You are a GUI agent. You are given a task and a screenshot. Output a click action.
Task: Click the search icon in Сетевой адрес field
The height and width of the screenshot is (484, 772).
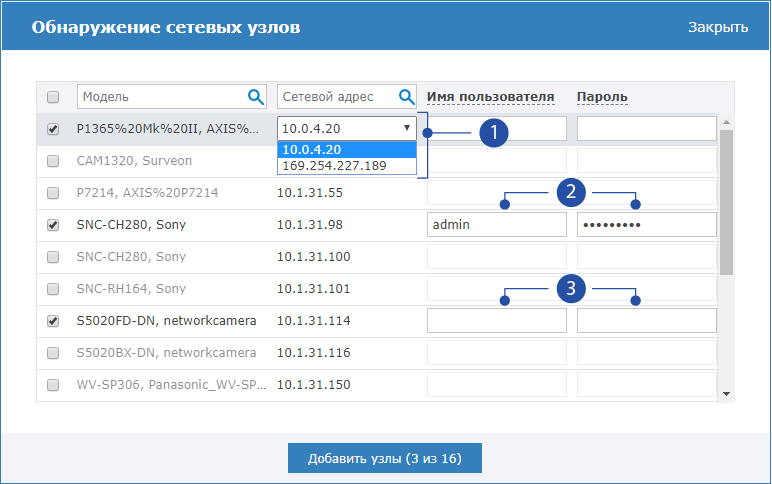[406, 97]
